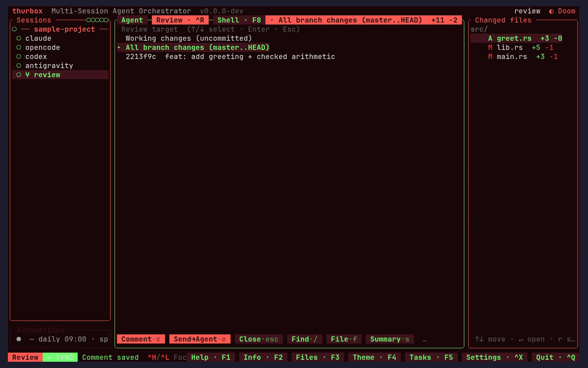
Task: Click the Close esc button
Action: 259,339
